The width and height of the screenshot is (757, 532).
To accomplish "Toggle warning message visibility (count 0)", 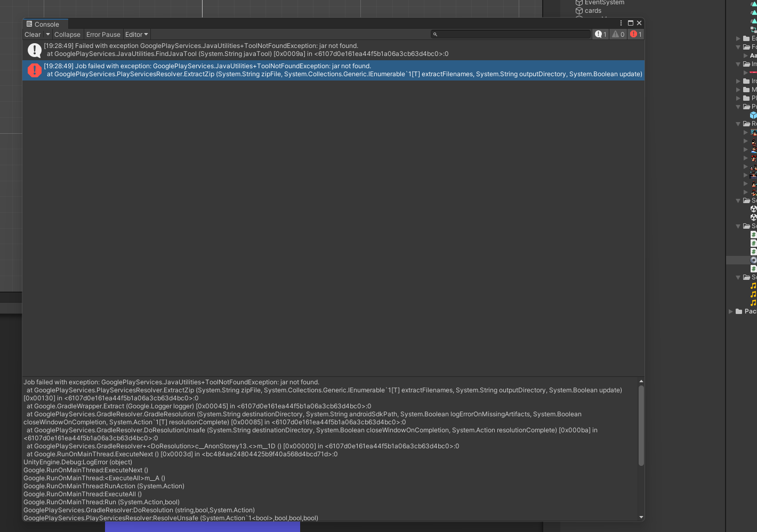I will pyautogui.click(x=618, y=35).
